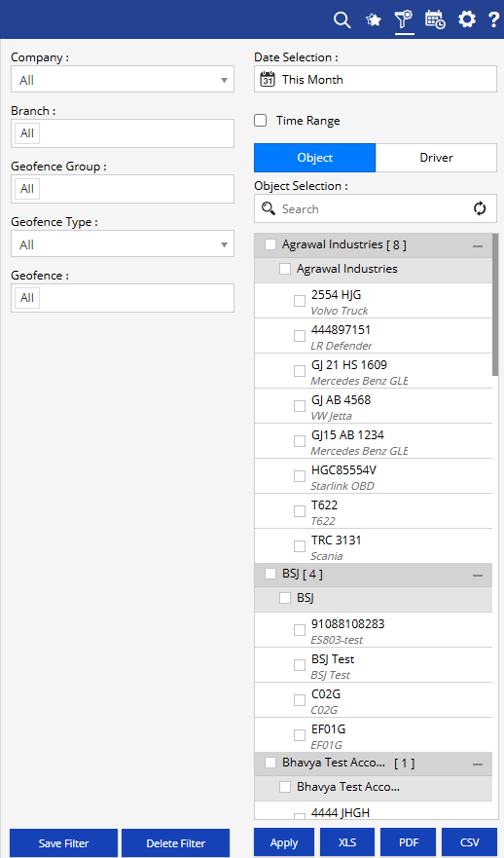Open help question mark icon
The height and width of the screenshot is (858, 504).
point(493,19)
